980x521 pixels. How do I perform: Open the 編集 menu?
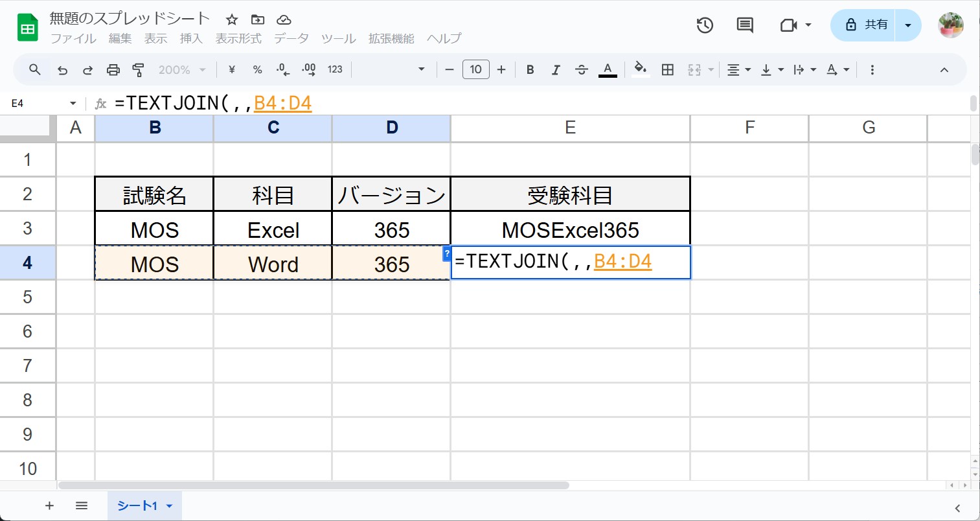pyautogui.click(x=120, y=39)
